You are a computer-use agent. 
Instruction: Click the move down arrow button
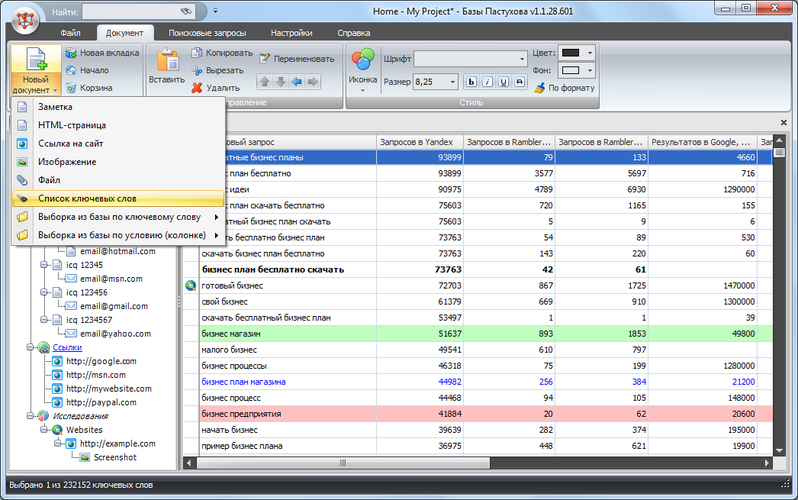[280, 81]
